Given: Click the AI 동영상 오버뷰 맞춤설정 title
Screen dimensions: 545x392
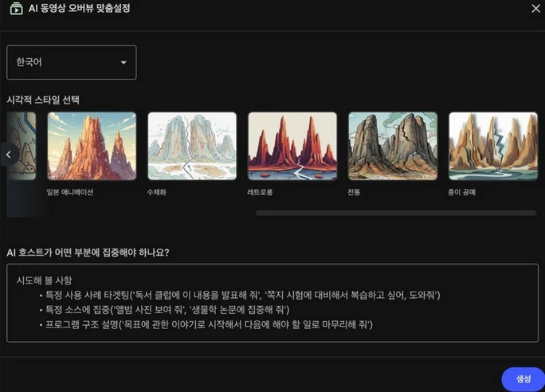Looking at the screenshot, I should pos(79,9).
